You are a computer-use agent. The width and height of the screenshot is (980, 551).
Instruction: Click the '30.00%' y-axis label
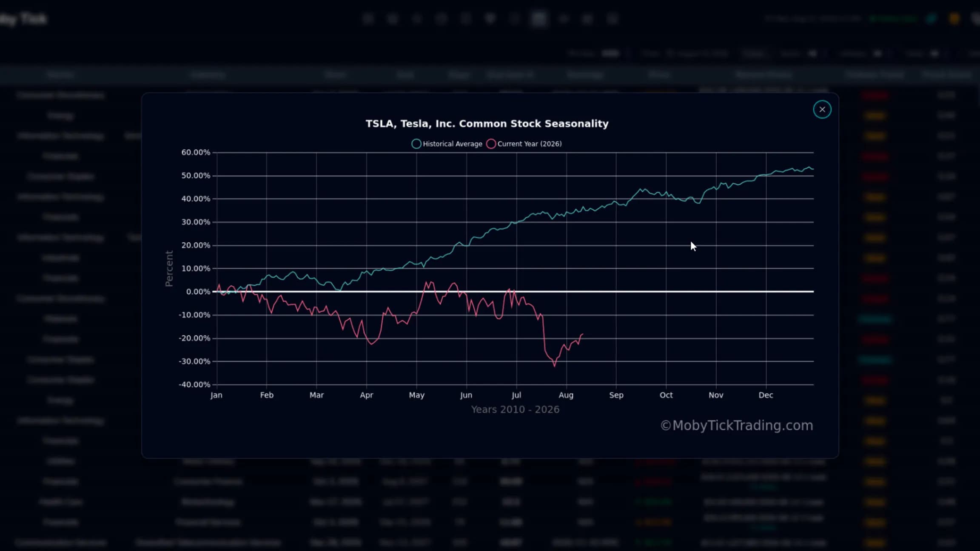196,222
